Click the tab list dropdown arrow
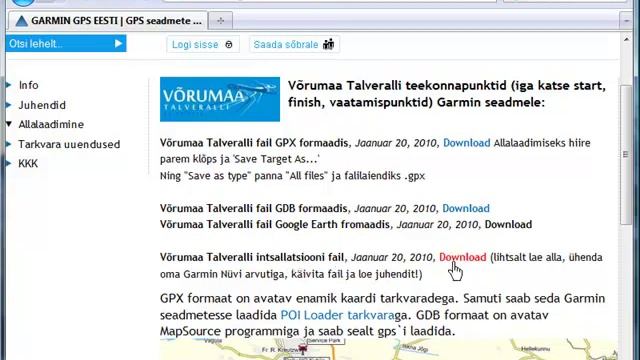 click(x=627, y=20)
